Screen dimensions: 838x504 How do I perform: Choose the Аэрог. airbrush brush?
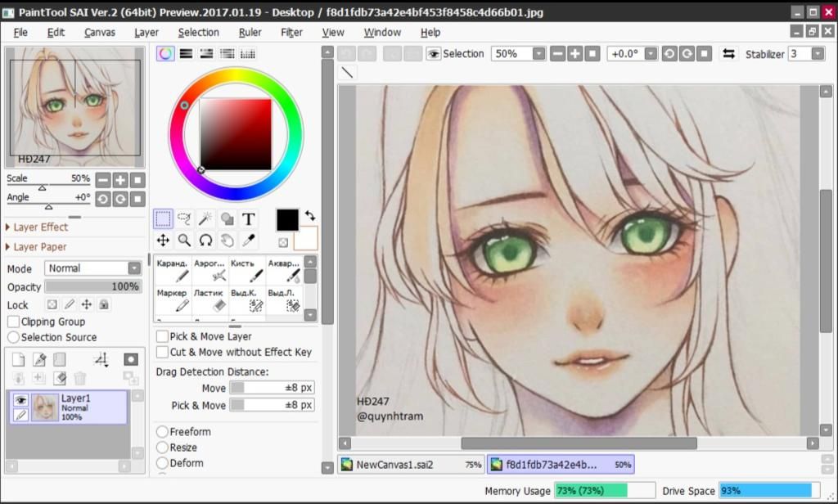(209, 271)
